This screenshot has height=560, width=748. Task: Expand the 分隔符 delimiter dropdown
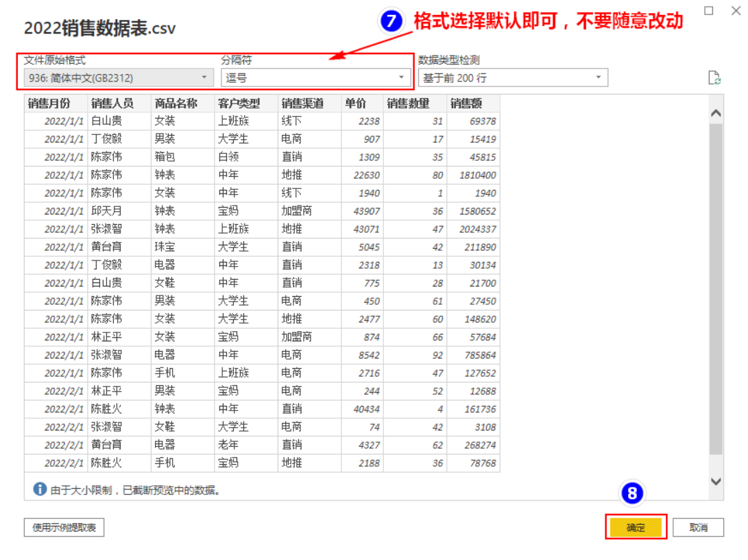tap(315, 77)
